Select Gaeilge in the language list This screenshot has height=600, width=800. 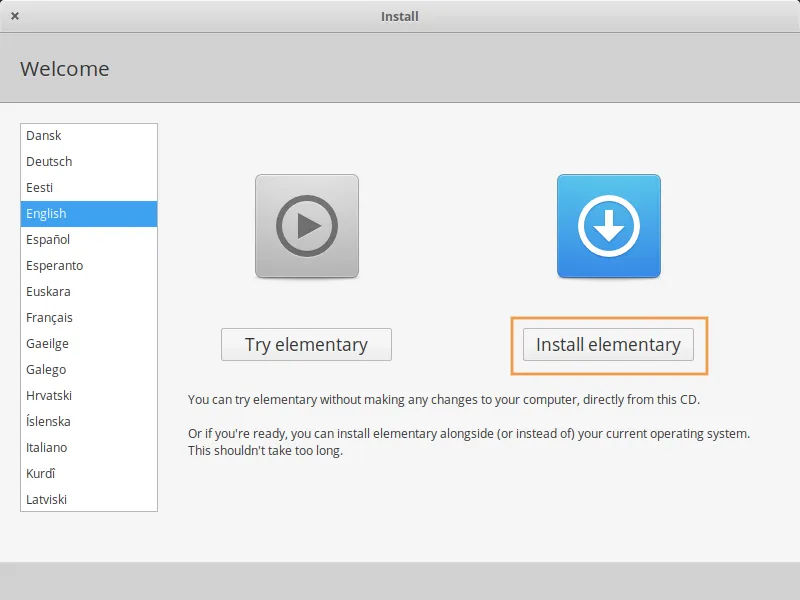click(89, 344)
